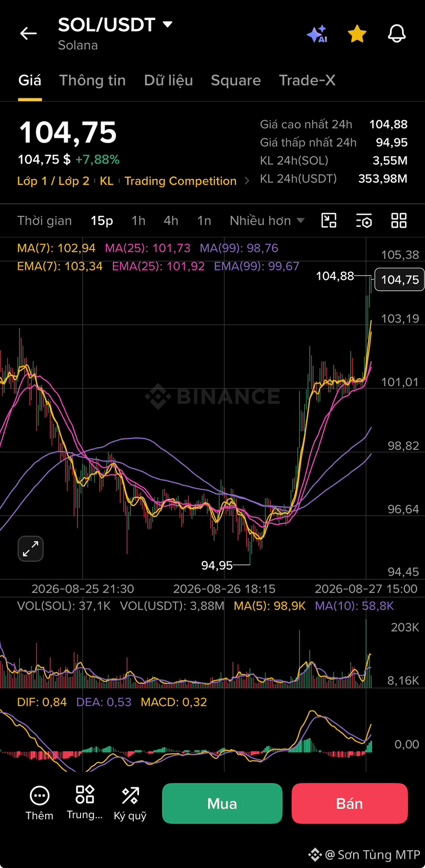
Task: Select the 1n interval
Action: tap(204, 221)
